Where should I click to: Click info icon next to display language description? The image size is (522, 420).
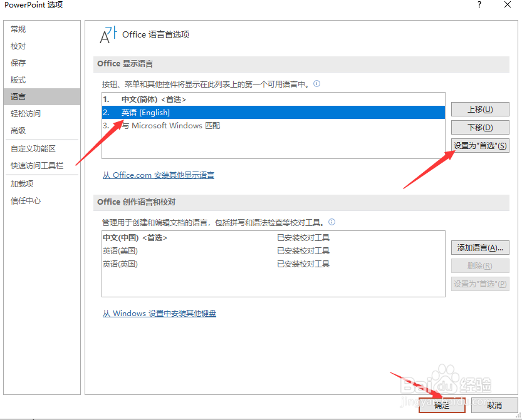pos(317,84)
